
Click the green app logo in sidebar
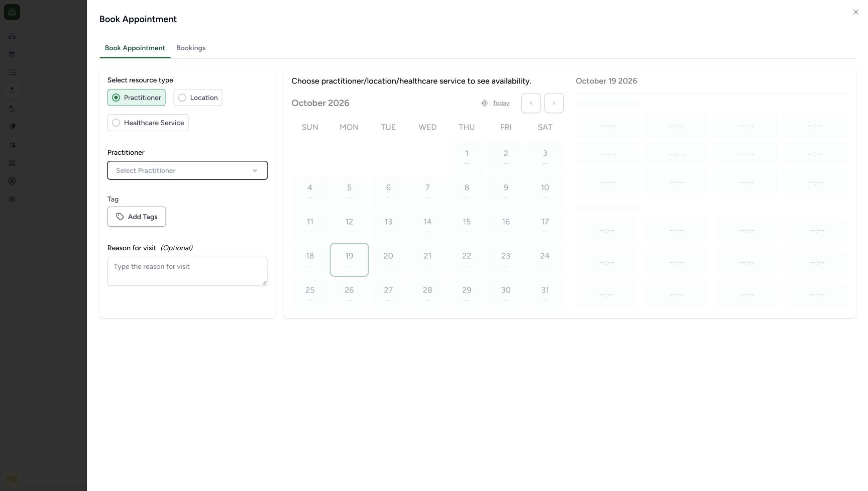tap(12, 12)
